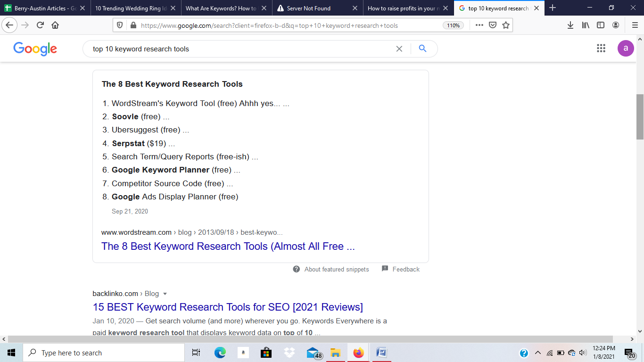Switch to Microsoft Word on taskbar
The height and width of the screenshot is (362, 644).
click(381, 353)
